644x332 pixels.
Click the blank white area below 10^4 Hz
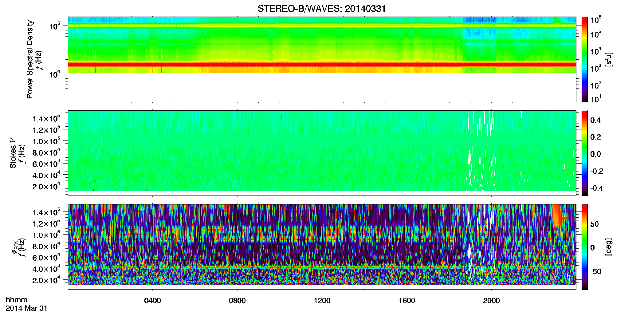[322, 87]
